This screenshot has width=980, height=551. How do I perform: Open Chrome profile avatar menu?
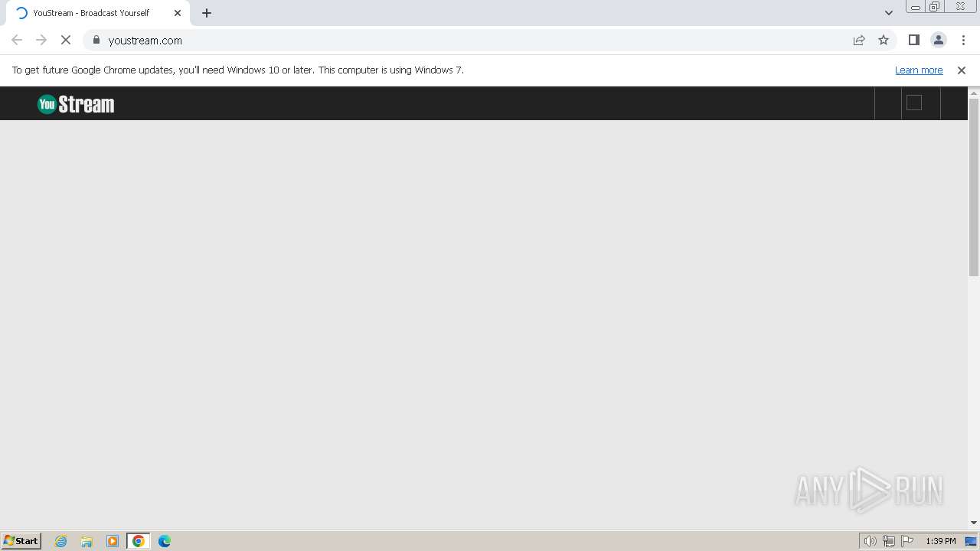click(x=938, y=40)
